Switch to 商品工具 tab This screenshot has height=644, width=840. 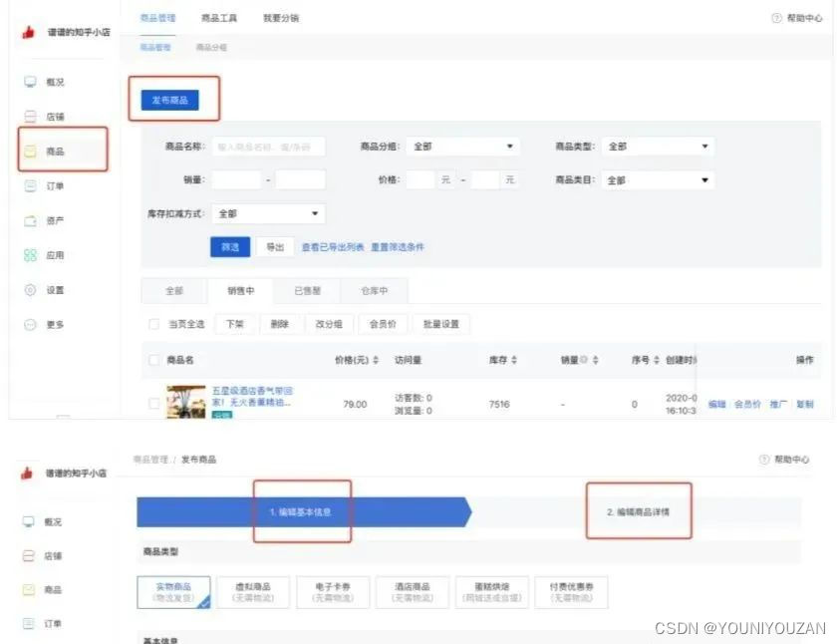point(219,18)
